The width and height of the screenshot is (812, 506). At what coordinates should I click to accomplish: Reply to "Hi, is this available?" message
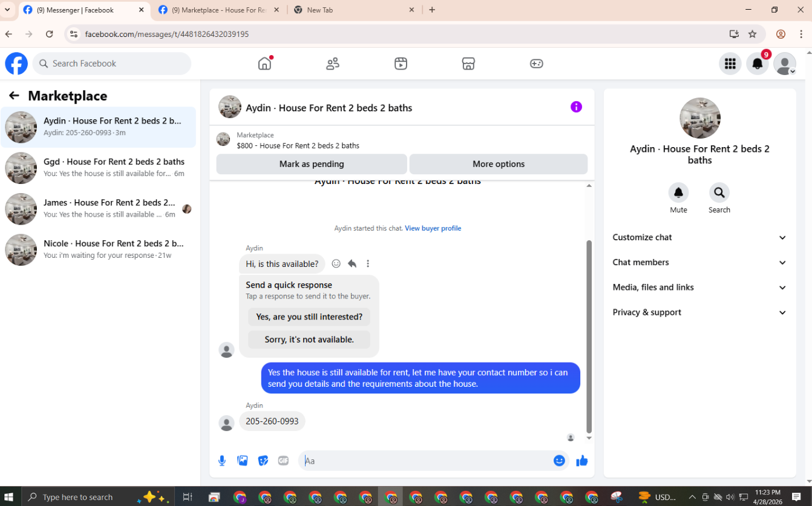pos(352,263)
